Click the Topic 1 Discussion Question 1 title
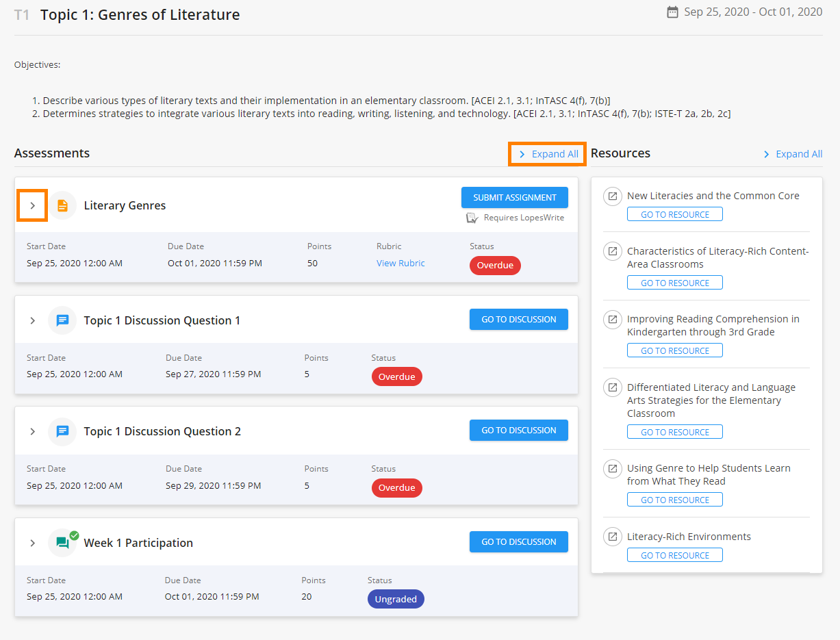 [162, 320]
